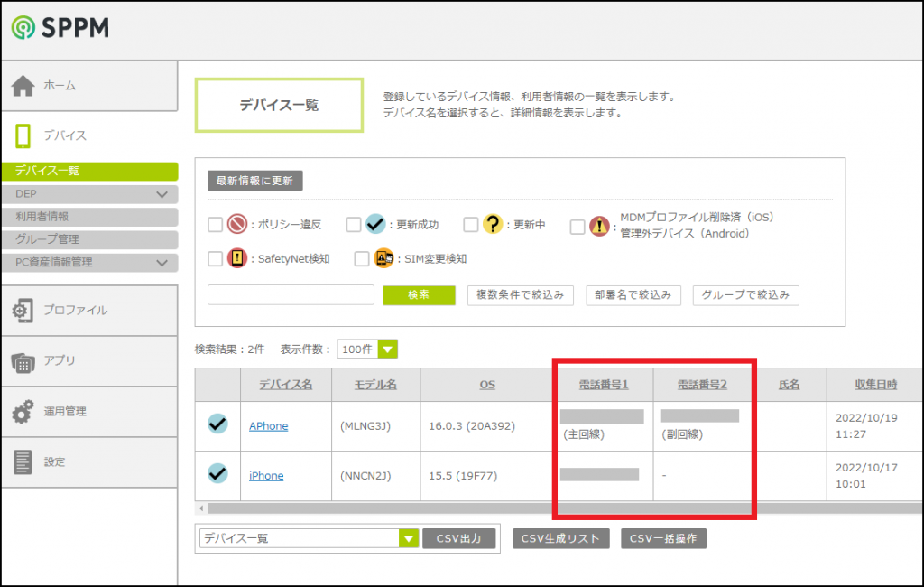Open the 表示件数 100件 dropdown

click(387, 349)
